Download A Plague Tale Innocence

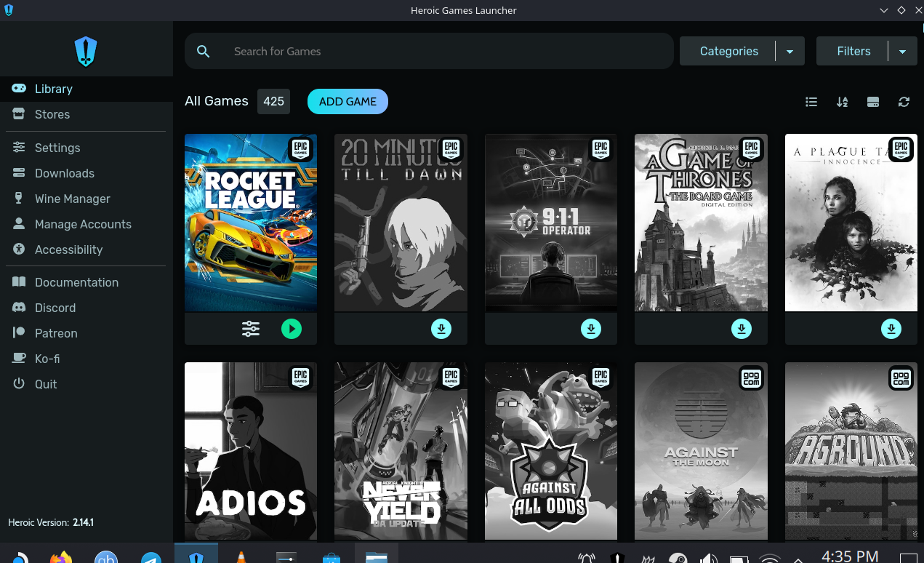[x=891, y=329]
